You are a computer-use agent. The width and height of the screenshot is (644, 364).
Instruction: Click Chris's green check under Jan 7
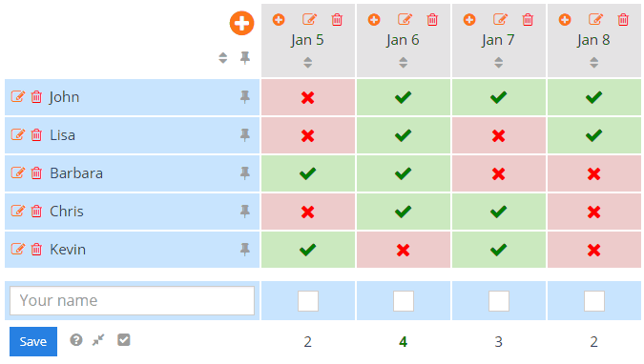(x=499, y=212)
